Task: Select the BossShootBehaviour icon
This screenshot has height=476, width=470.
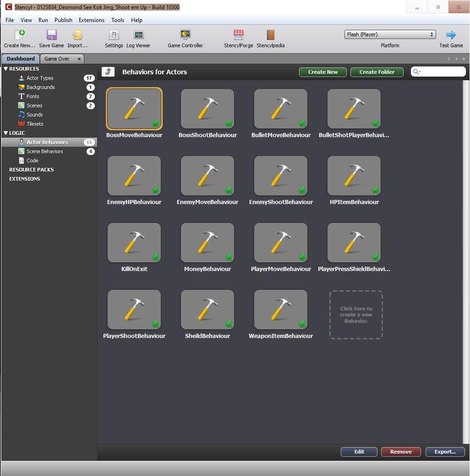Action: point(208,109)
